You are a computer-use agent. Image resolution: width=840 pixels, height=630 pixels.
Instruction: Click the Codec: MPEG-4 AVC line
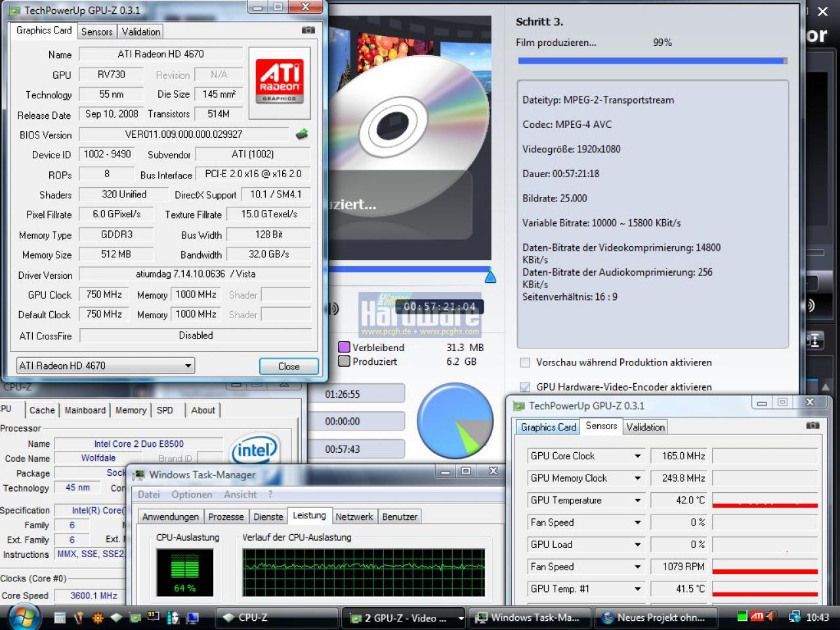pos(567,125)
